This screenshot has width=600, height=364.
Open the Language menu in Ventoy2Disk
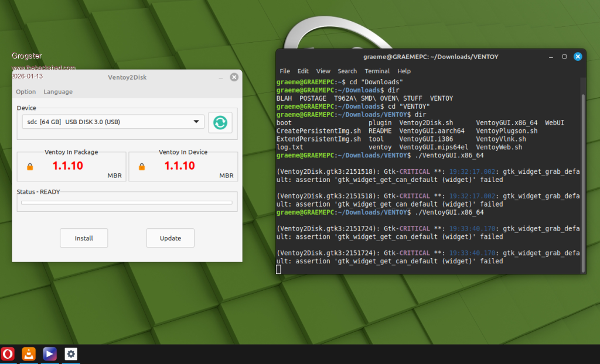58,92
